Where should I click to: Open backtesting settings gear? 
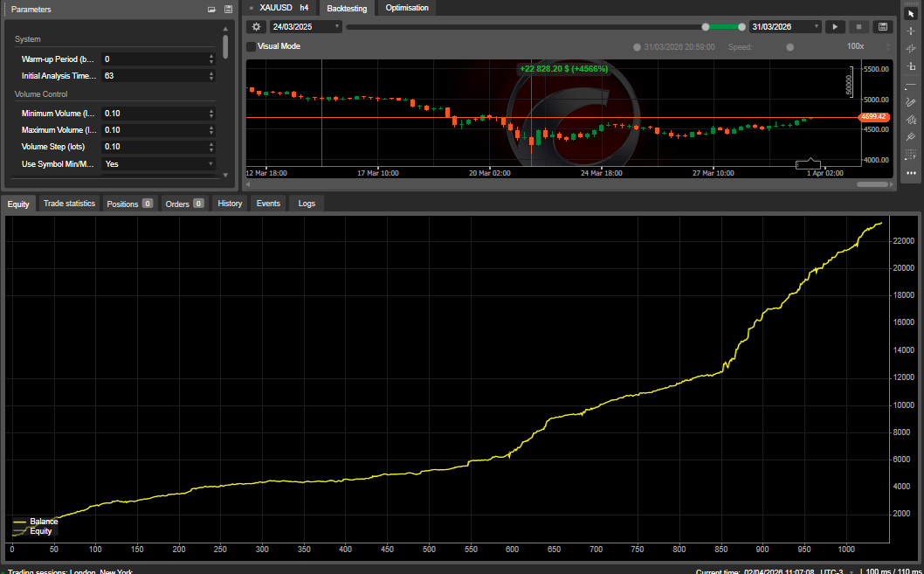pos(256,27)
